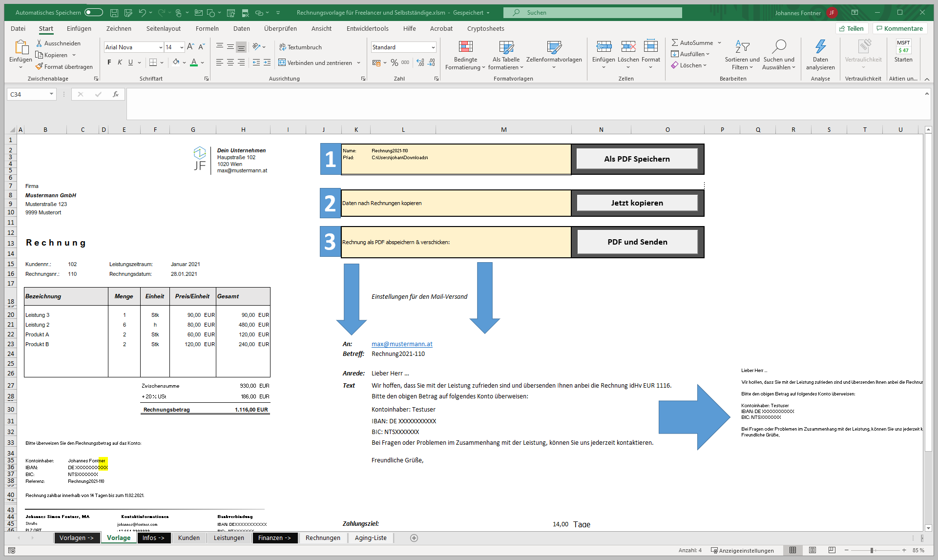Click Format übertragen painter icon

coord(39,67)
